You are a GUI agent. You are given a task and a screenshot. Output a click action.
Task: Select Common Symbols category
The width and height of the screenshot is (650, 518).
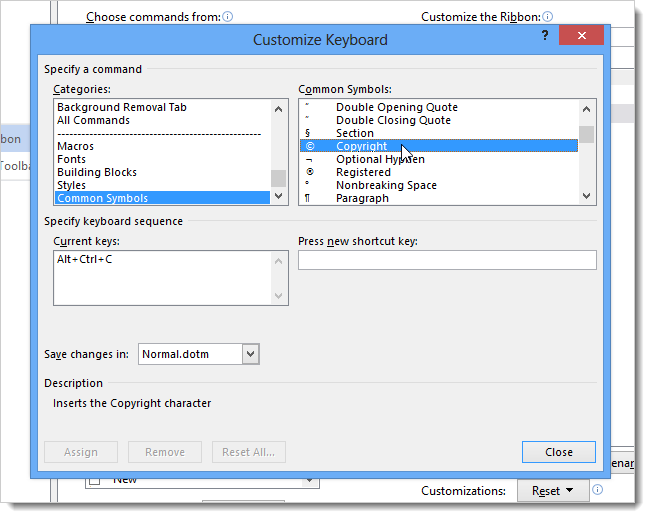click(x=162, y=198)
